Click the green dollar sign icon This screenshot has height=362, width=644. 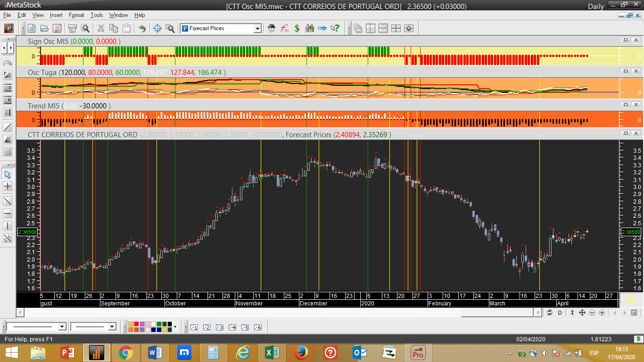(297, 28)
